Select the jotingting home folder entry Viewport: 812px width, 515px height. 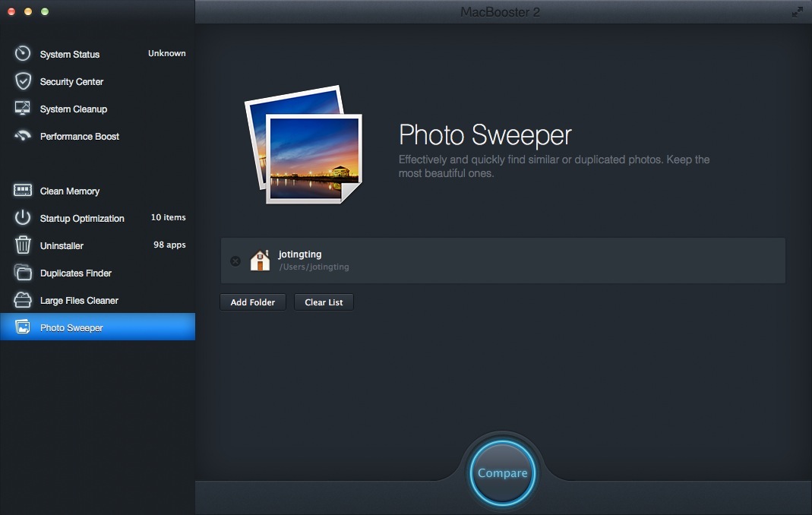[502, 261]
